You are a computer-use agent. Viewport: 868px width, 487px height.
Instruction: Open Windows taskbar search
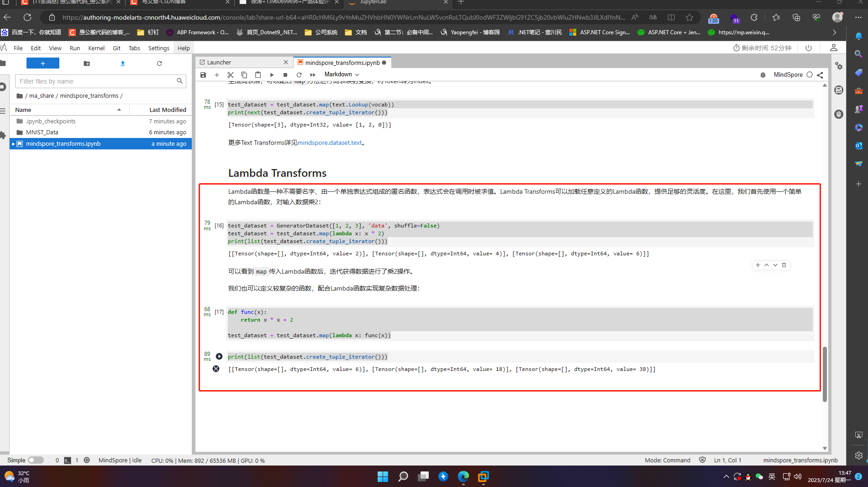tap(403, 476)
